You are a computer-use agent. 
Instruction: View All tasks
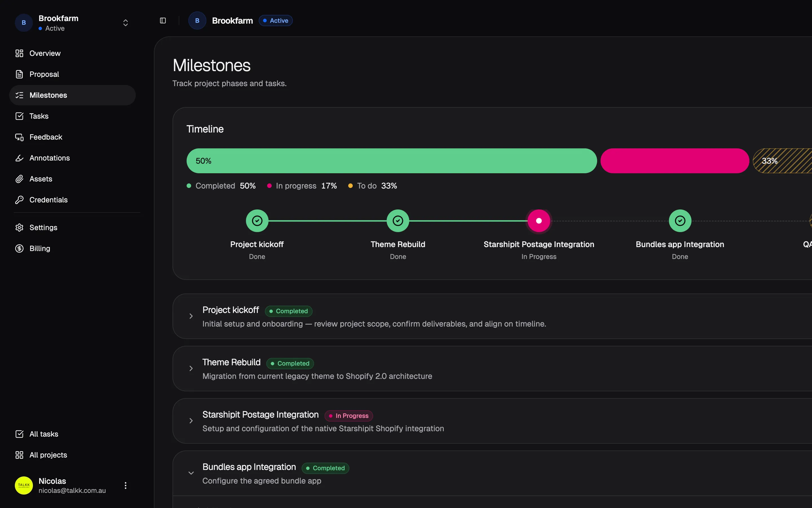tap(72, 434)
